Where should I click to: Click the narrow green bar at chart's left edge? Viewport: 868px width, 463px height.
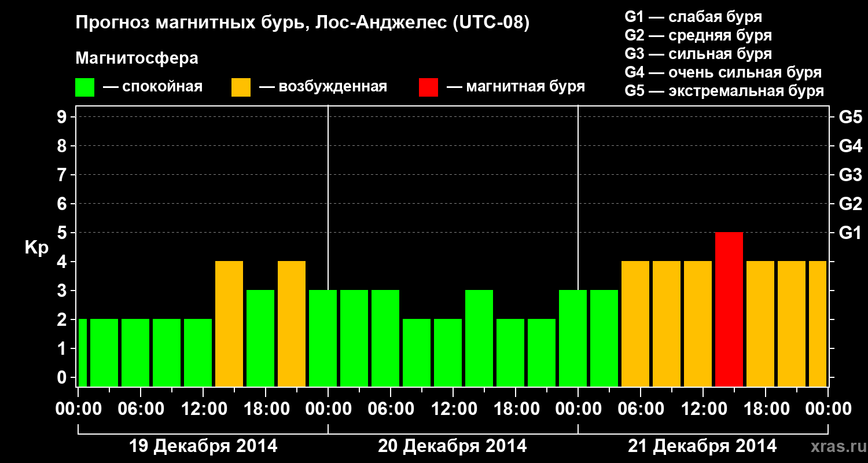(x=82, y=352)
